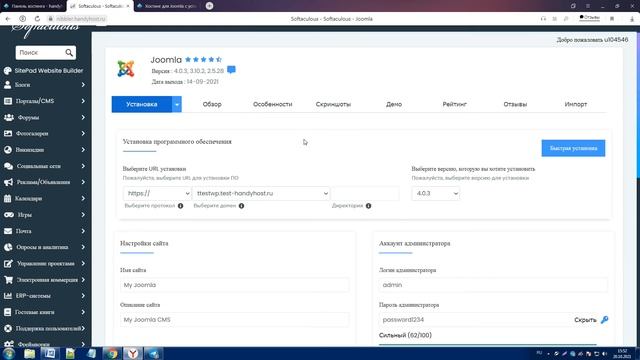
Task: Open the Chrome taskbar icon
Action: point(112,353)
